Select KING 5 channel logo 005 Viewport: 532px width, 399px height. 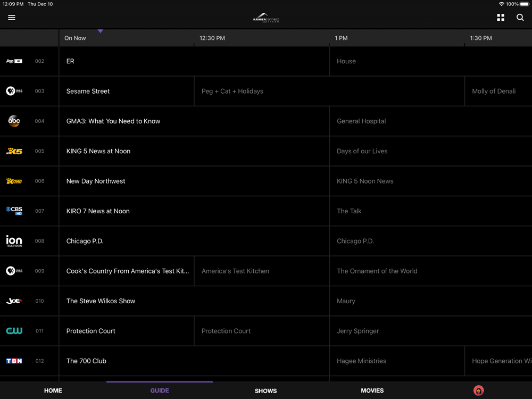(14, 151)
